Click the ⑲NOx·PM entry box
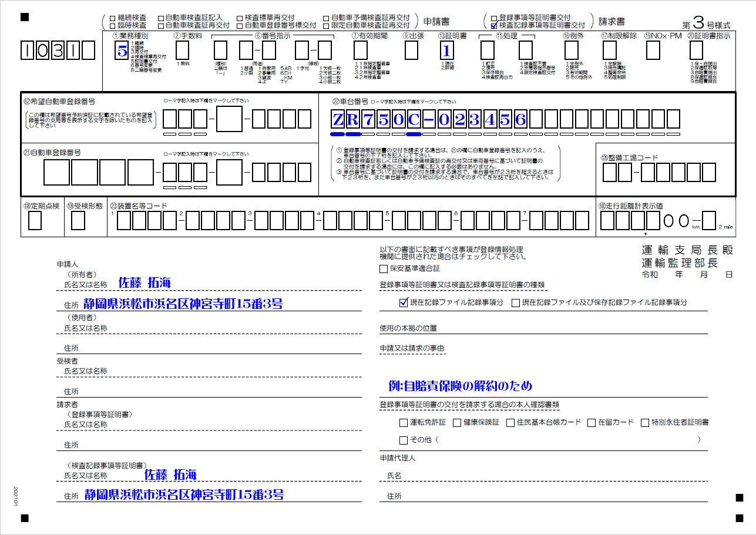 tap(653, 51)
